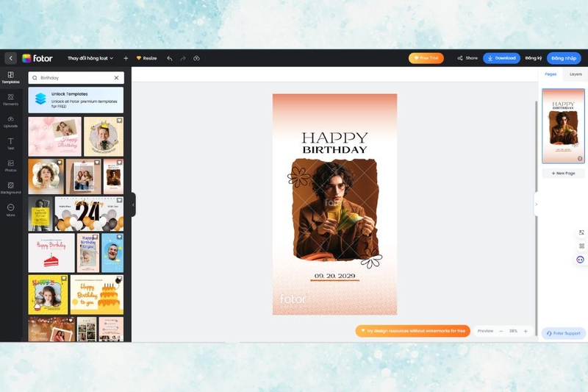
Task: Zoom out with the minus button
Action: click(x=501, y=331)
